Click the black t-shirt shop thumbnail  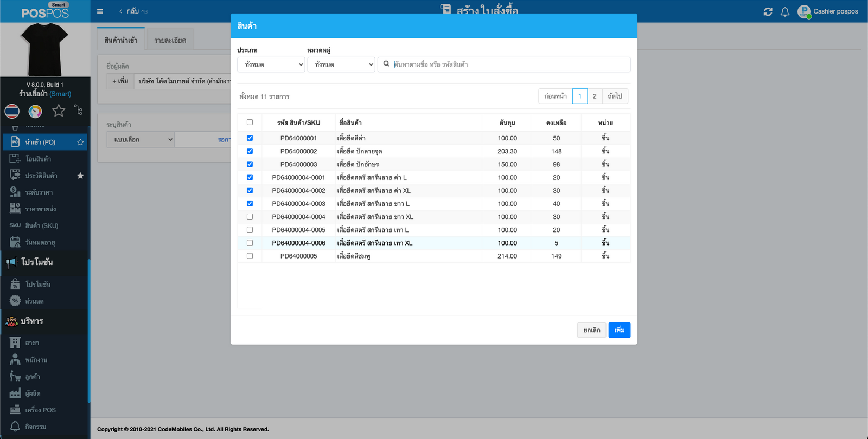click(44, 49)
